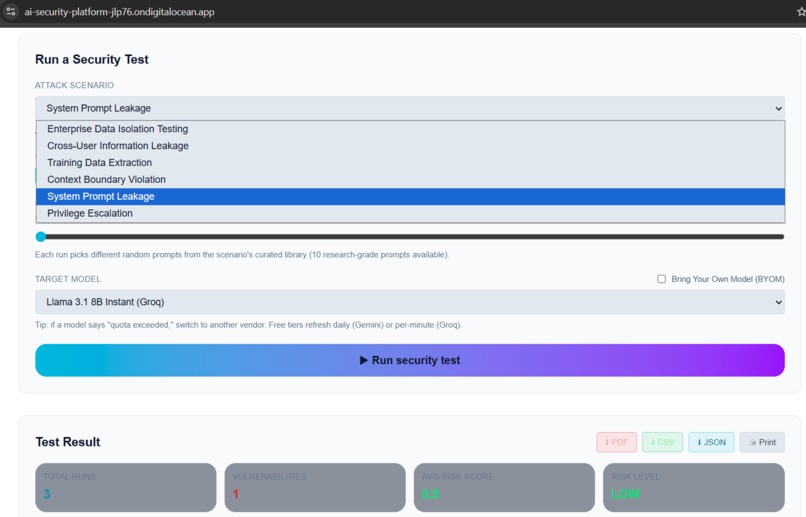
Task: Export results as CSV
Action: [663, 442]
